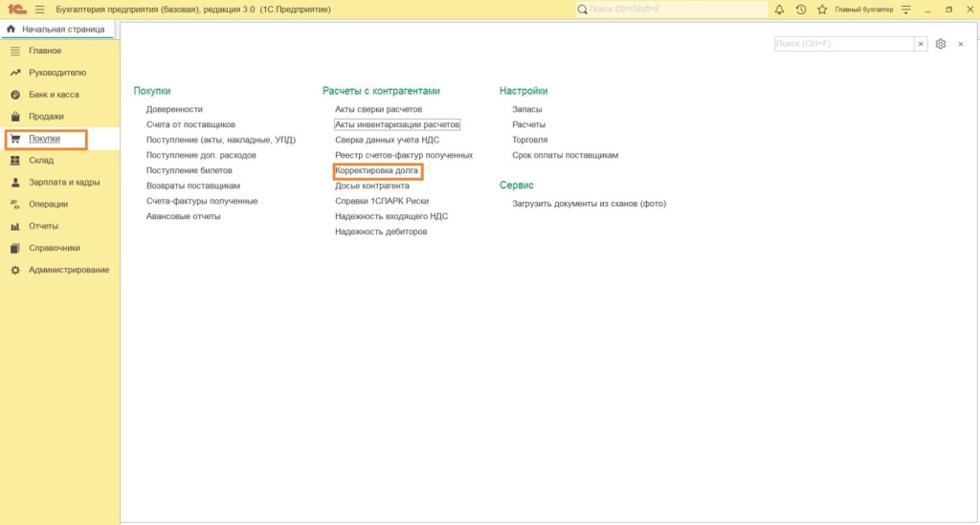980x525 pixels.
Task: Open Склад section in sidebar
Action: pos(41,161)
